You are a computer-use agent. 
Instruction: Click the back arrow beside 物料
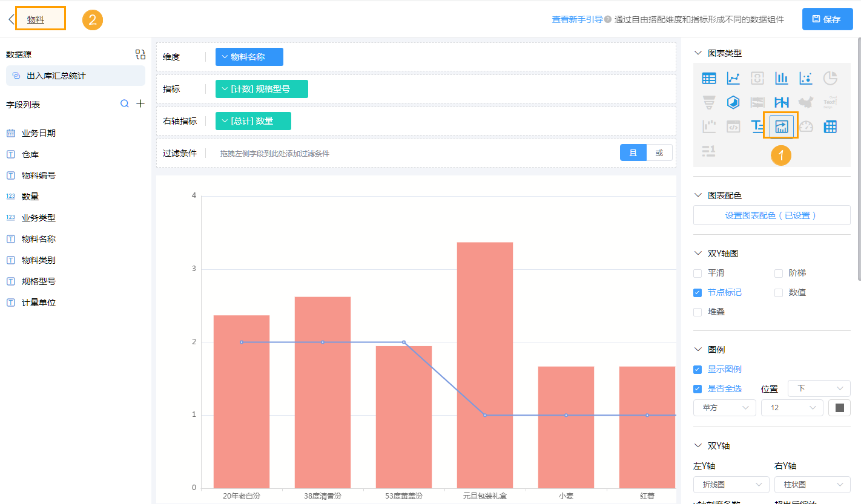point(11,19)
